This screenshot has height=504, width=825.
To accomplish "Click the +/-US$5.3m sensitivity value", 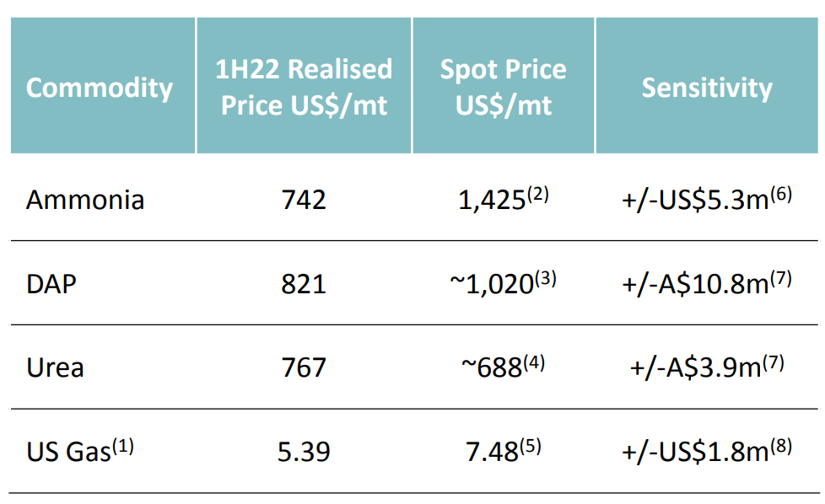I will [x=707, y=199].
